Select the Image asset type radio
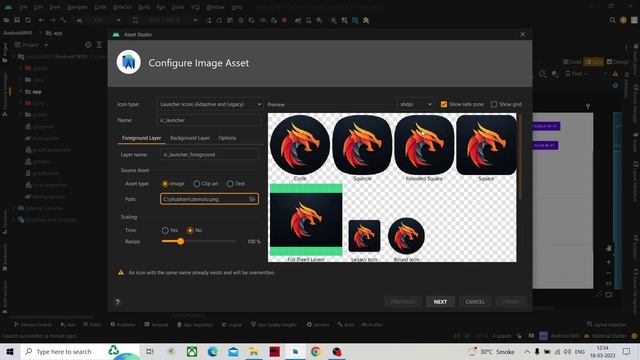The width and height of the screenshot is (640, 360). tap(165, 184)
